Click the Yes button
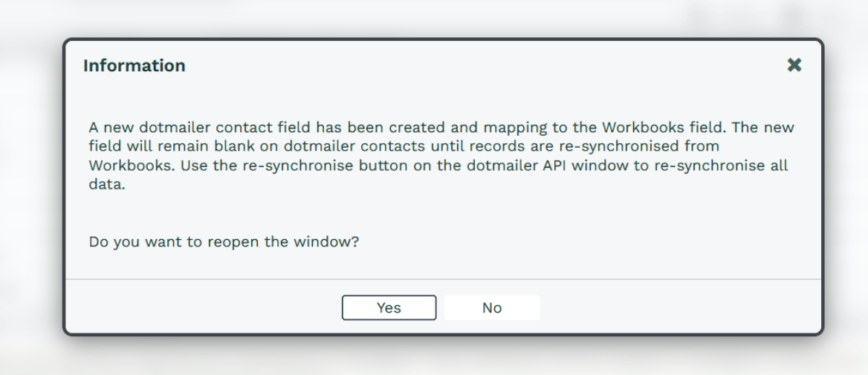 [389, 307]
